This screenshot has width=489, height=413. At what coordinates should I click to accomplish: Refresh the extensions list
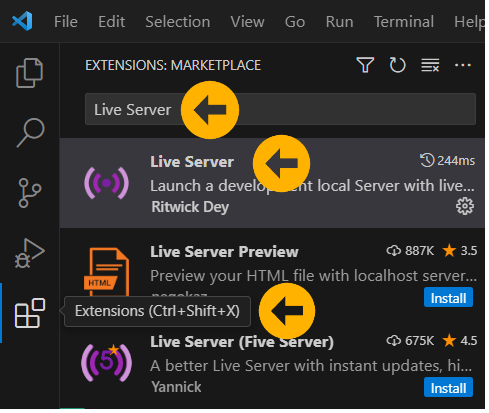[x=397, y=65]
